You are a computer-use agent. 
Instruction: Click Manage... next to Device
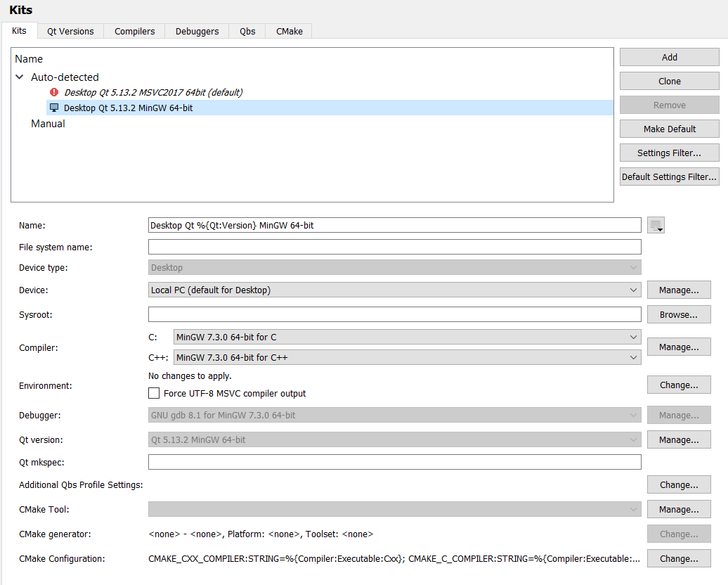click(679, 290)
